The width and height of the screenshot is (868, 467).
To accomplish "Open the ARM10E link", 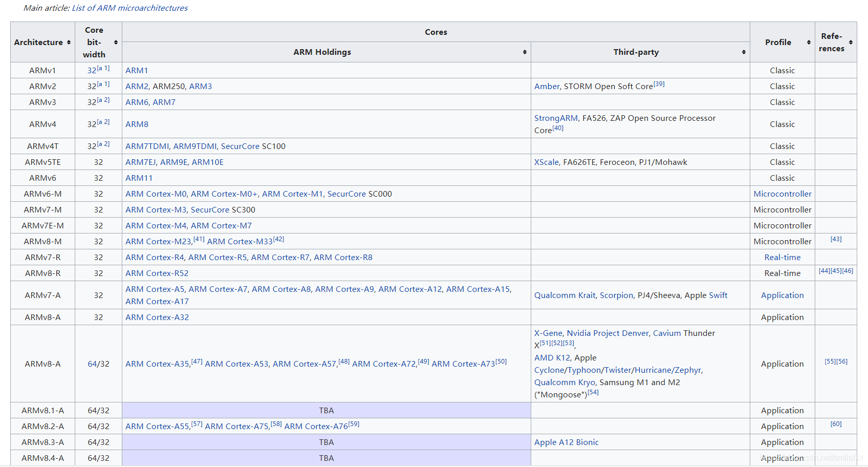I will tap(208, 162).
